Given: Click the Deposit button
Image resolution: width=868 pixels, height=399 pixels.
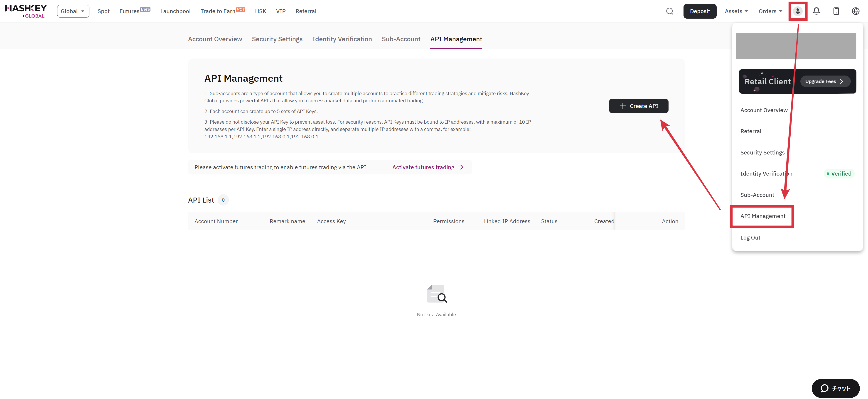Looking at the screenshot, I should pos(700,11).
